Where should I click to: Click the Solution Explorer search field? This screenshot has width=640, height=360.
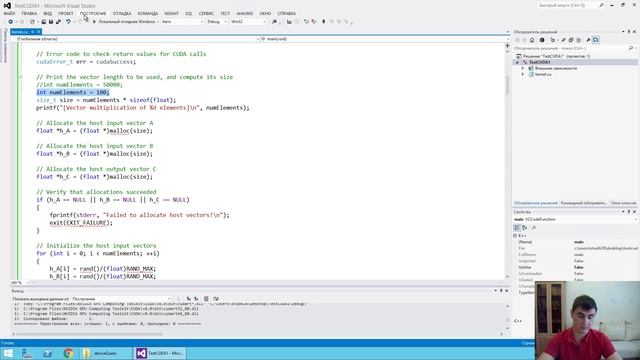[x=570, y=48]
